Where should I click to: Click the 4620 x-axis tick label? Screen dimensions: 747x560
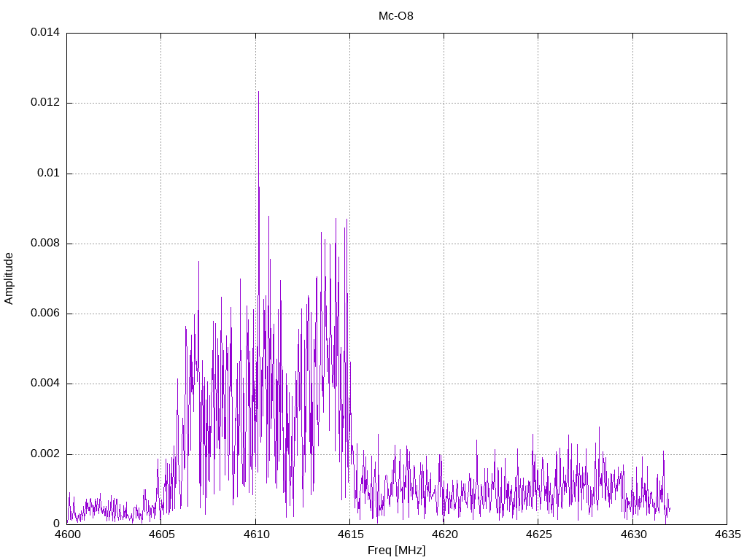(444, 535)
